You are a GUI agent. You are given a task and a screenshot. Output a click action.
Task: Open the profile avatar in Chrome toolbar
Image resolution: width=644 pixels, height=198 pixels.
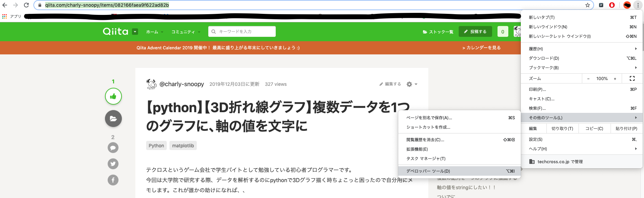(x=627, y=5)
